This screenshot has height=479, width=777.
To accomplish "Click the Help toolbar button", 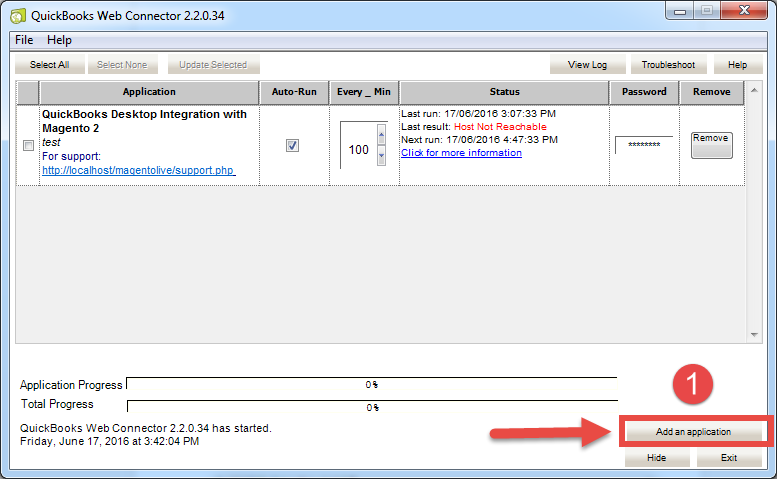I will pos(737,65).
